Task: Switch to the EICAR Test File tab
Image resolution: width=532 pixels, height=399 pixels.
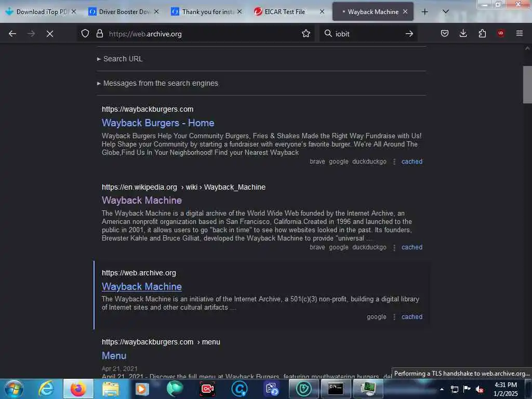Action: 284,12
